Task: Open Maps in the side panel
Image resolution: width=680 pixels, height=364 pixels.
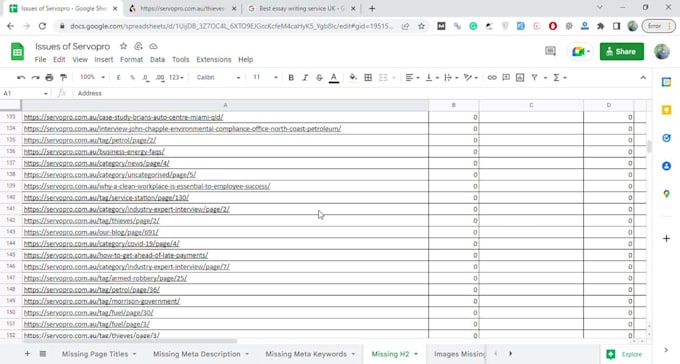Action: 667,194
